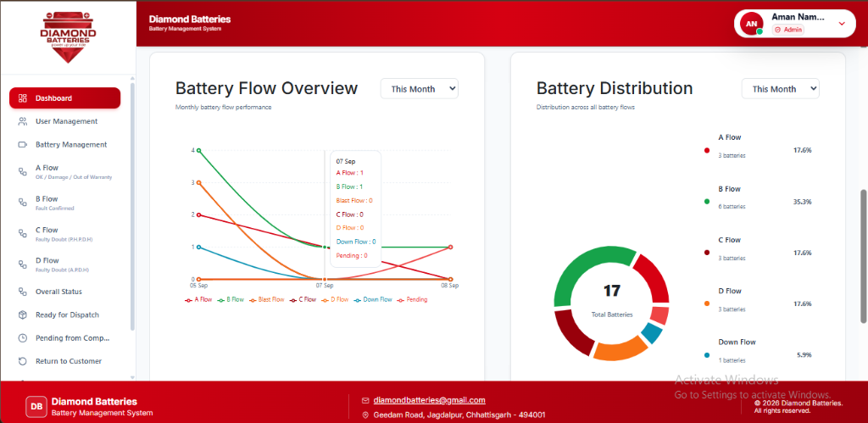This screenshot has width=868, height=423.
Task: Click the email envelope icon in footer
Action: (x=365, y=400)
